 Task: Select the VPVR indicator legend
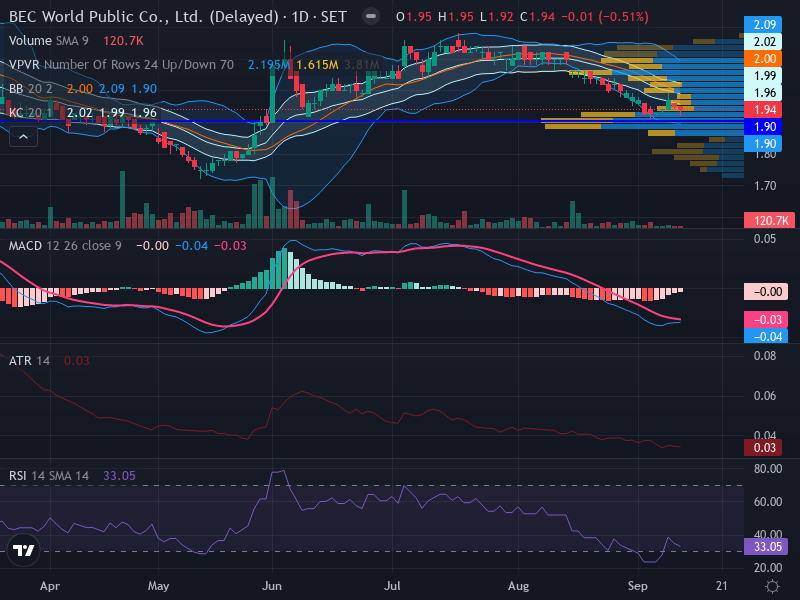tap(121, 65)
